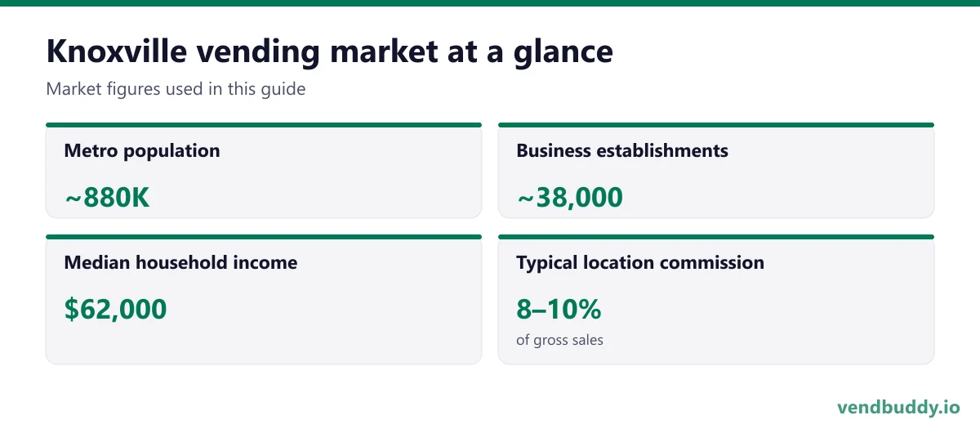This screenshot has height=433, width=980.
Task: Click the heading "Knoxville vending market at a glance"
Action: (329, 51)
